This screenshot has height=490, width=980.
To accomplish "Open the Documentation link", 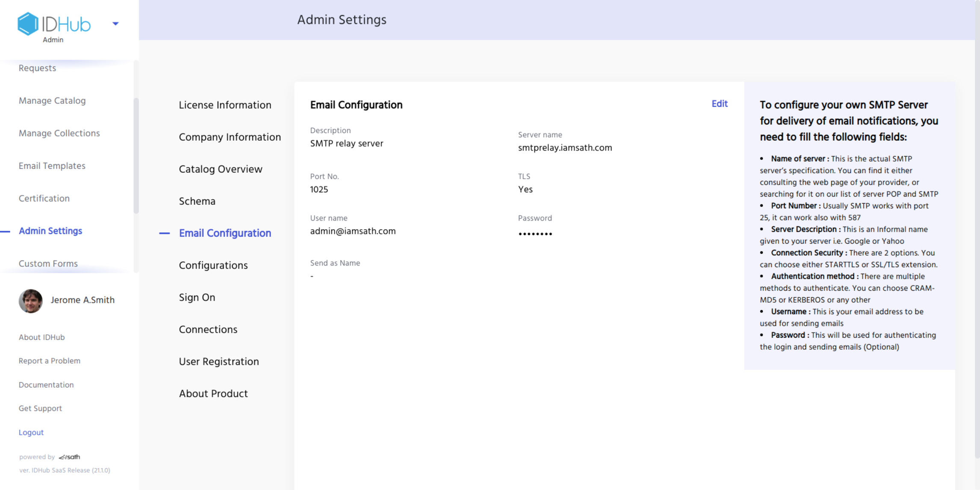I will (46, 385).
